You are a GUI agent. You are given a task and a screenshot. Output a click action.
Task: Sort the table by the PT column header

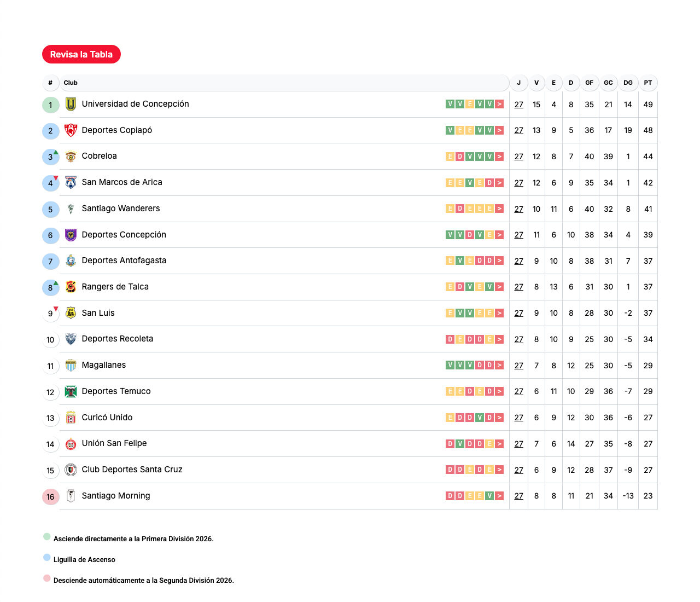pyautogui.click(x=648, y=83)
